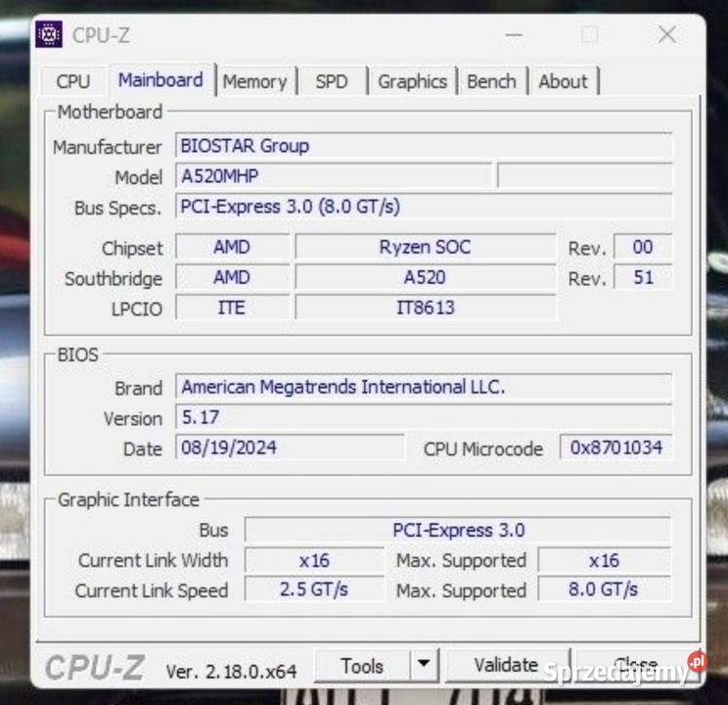
Task: Click Max. Supported link width x16 value
Action: click(604, 560)
